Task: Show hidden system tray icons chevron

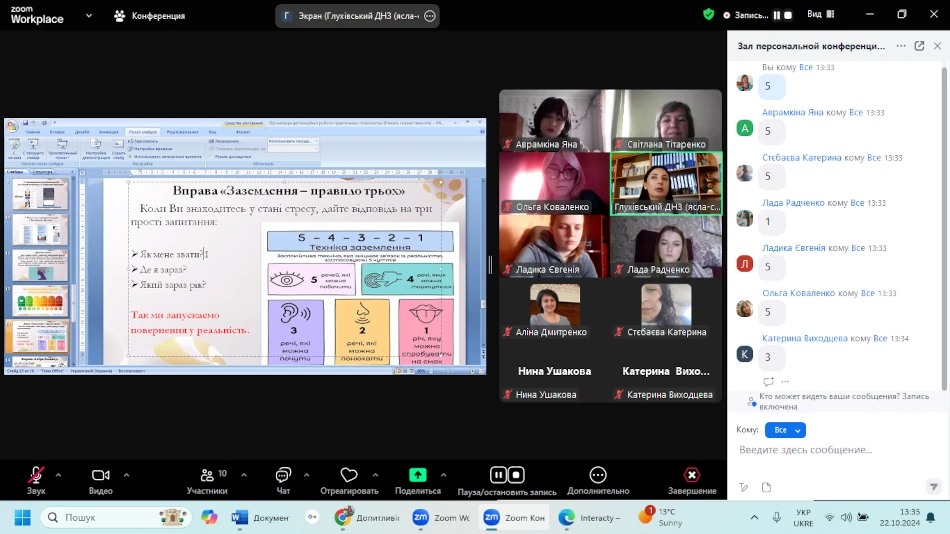Action: (754, 517)
